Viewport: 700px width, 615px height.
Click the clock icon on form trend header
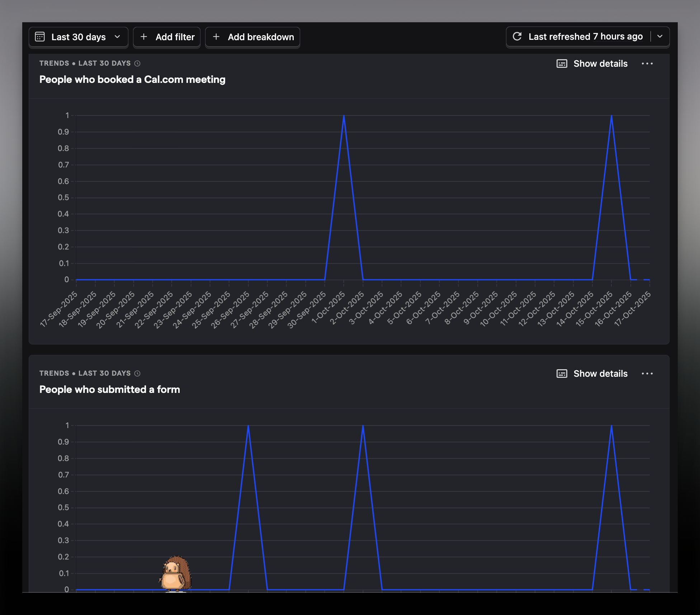[x=137, y=374]
